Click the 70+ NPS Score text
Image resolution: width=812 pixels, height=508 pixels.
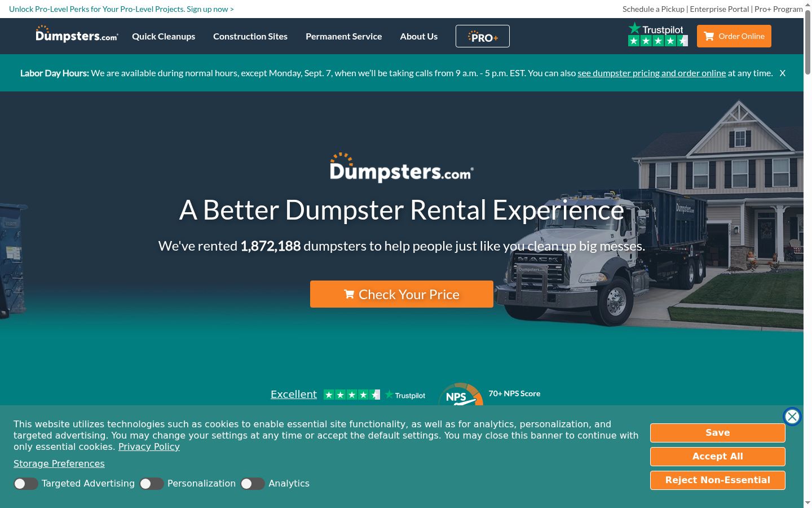514,393
